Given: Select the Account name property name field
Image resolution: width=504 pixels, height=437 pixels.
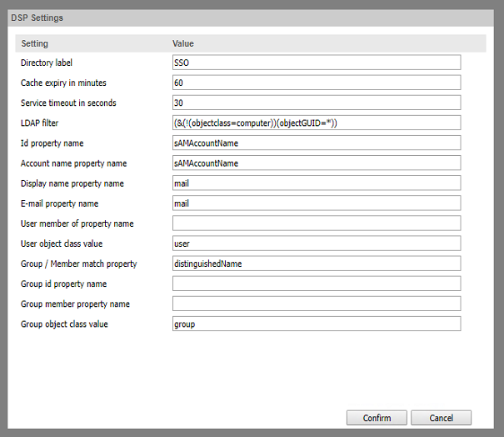Looking at the screenshot, I should pos(316,163).
